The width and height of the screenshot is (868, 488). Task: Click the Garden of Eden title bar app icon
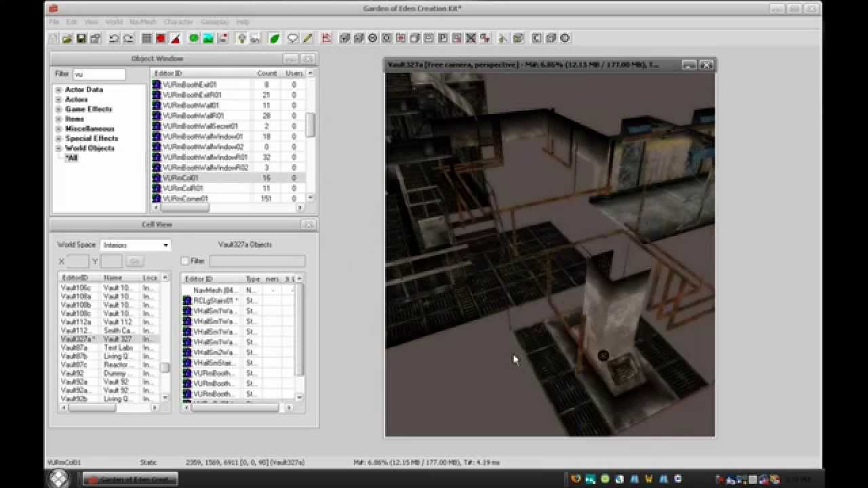[54, 9]
